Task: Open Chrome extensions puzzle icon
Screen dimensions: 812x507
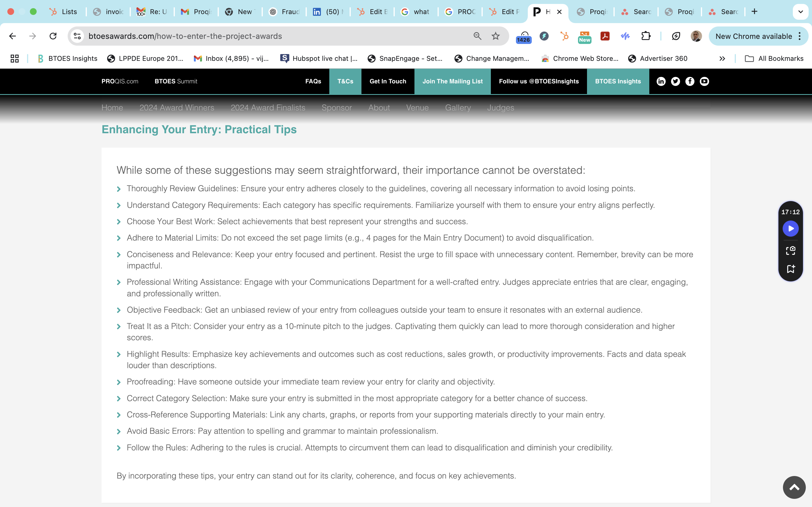Action: tap(646, 36)
